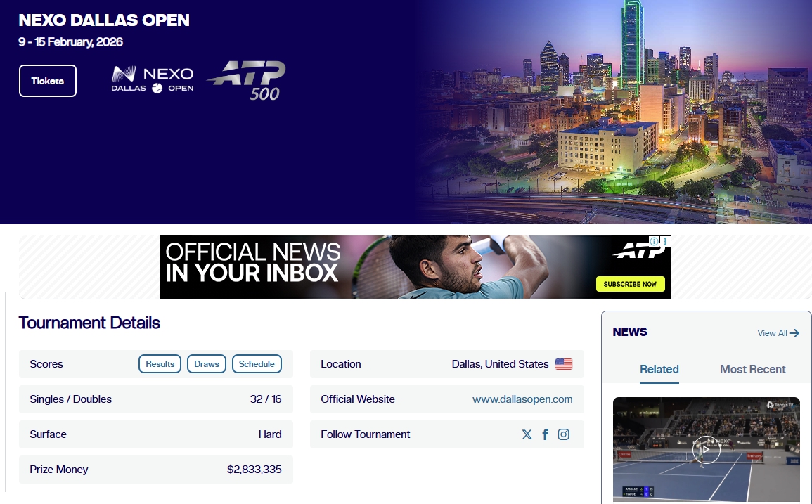Open the Draws page
The width and height of the screenshot is (812, 504).
click(207, 364)
